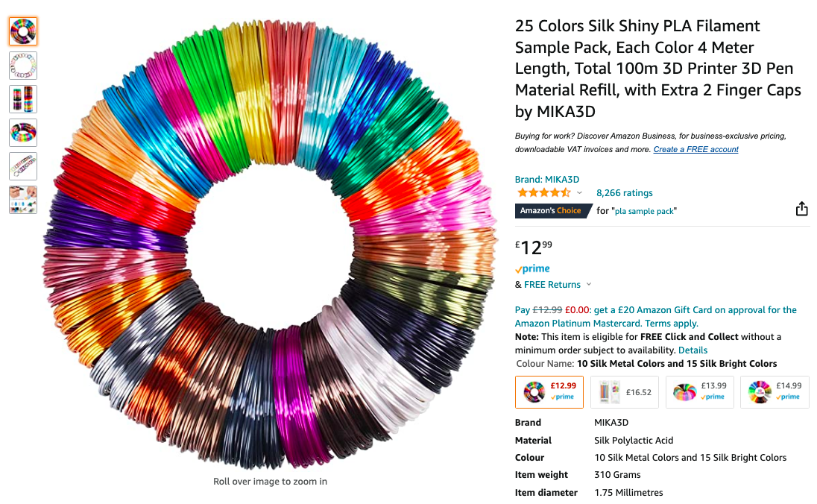Viewport: 817px width, 504px height.
Task: Pick the £13.99 colour variant
Action: [x=700, y=392]
